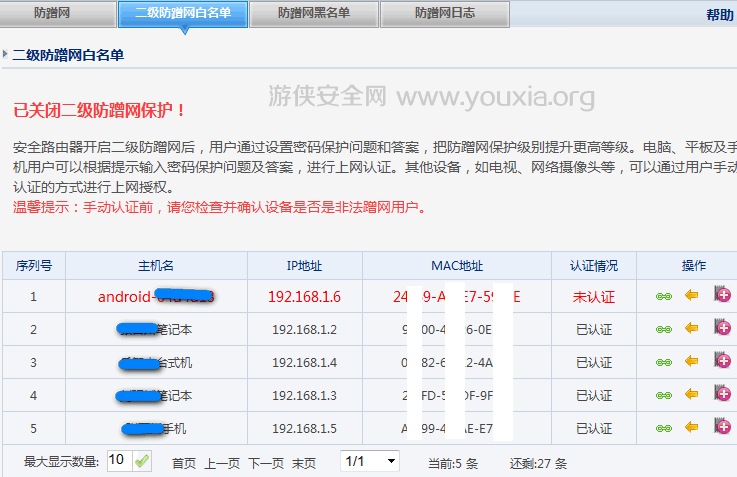
Task: Click the green link icon in row 192.168.1.6
Action: pyautogui.click(x=664, y=297)
